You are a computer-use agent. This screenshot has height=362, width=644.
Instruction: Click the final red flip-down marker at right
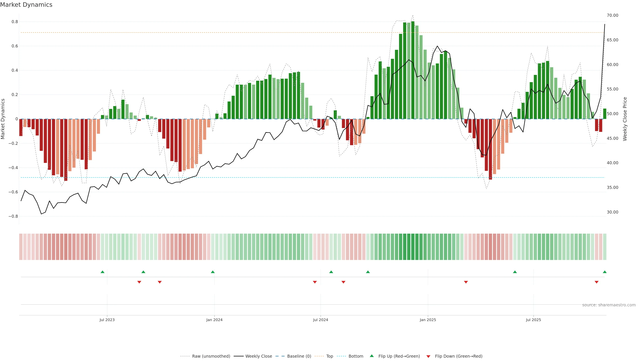[x=597, y=282]
